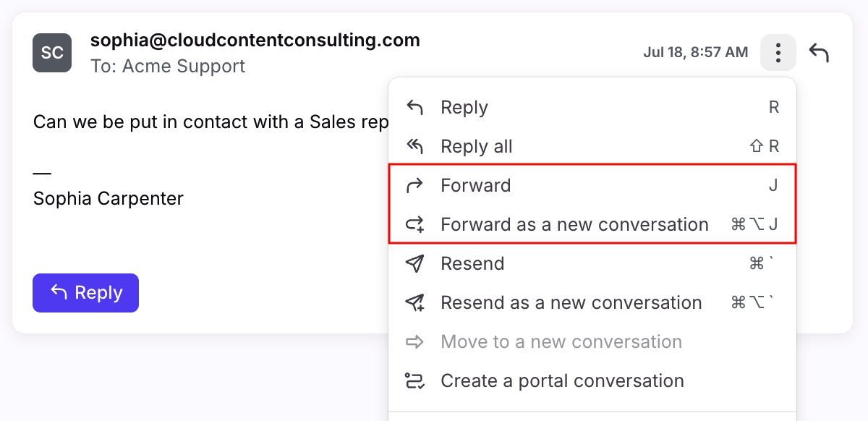Viewport: 868px width, 421px height.
Task: Click the Forward arrow icon
Action: [414, 186]
